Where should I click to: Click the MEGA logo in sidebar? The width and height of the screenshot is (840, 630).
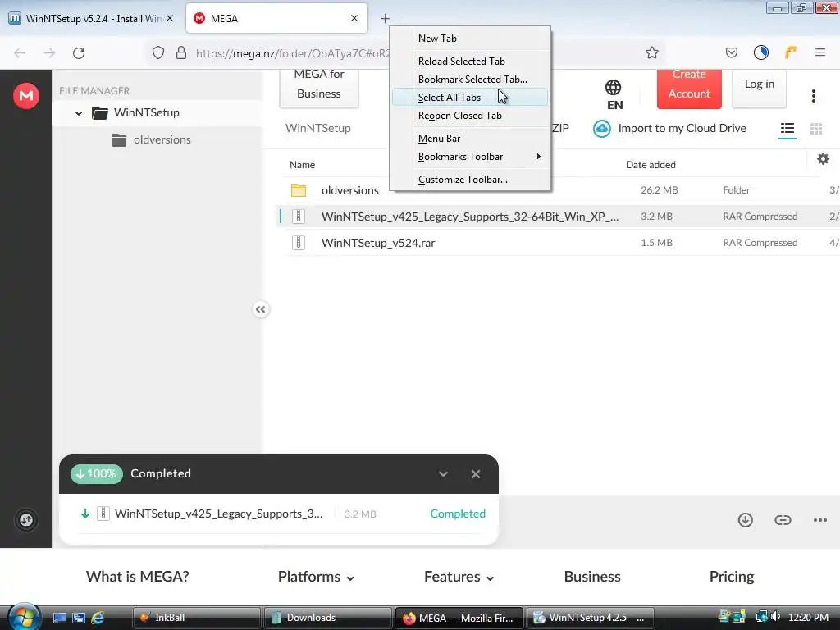pos(26,96)
